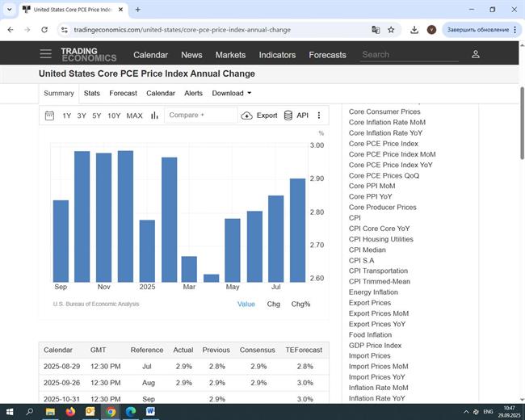Screen dimensions: 525x420
Task: Open the chart's three-dot more options menu
Action: coord(319,115)
